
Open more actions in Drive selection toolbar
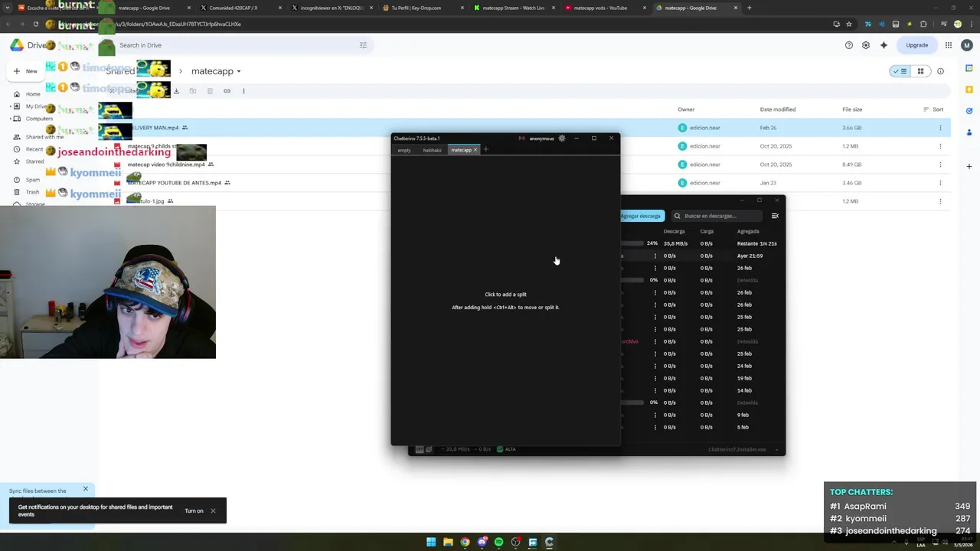pyautogui.click(x=243, y=91)
